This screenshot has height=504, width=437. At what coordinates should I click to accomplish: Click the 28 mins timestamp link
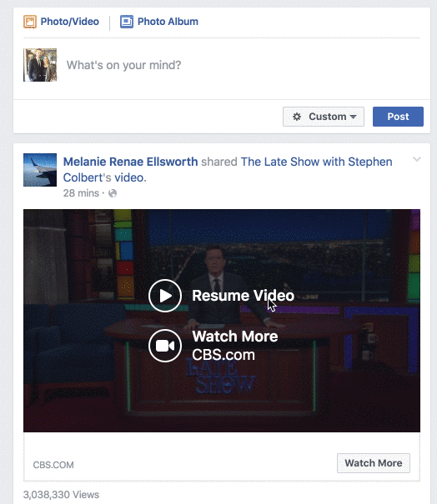(x=81, y=193)
